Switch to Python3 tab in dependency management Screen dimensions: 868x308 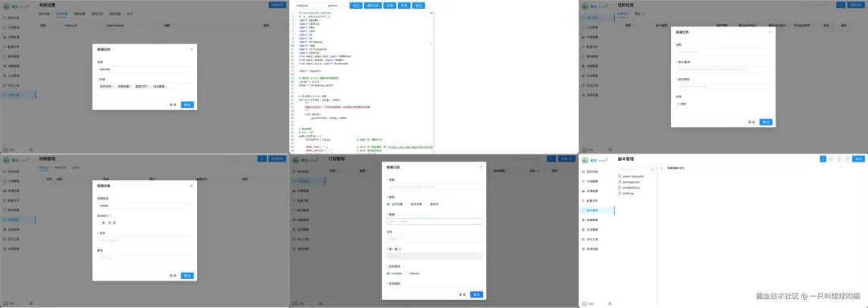coord(59,166)
